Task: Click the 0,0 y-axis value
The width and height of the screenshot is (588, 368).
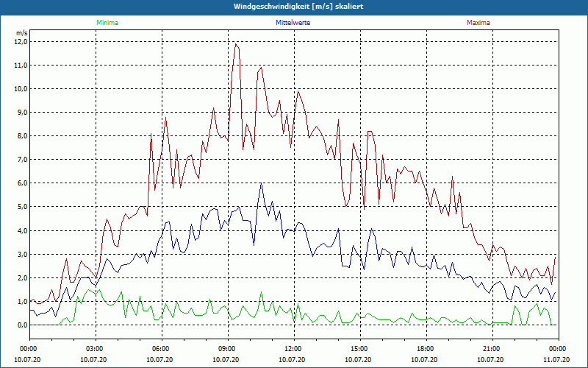Action: [22, 325]
